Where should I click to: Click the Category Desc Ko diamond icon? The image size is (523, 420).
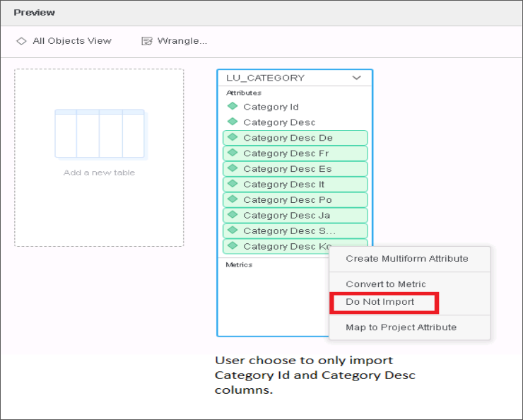pos(233,246)
